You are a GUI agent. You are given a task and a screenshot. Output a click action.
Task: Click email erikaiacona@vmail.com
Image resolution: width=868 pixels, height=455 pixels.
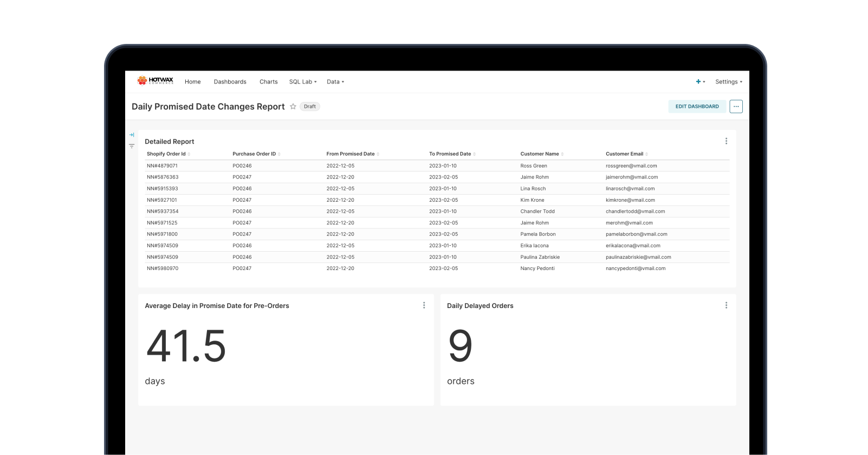coord(633,246)
